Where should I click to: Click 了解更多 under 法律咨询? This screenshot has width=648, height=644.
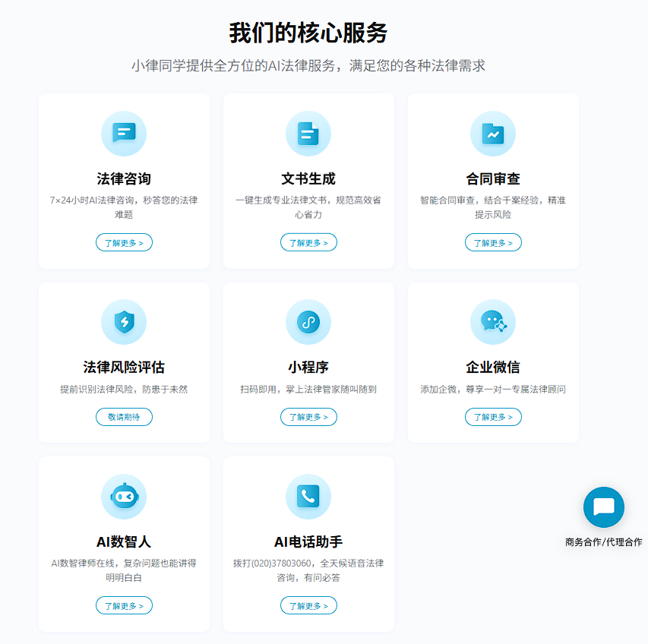(x=124, y=242)
